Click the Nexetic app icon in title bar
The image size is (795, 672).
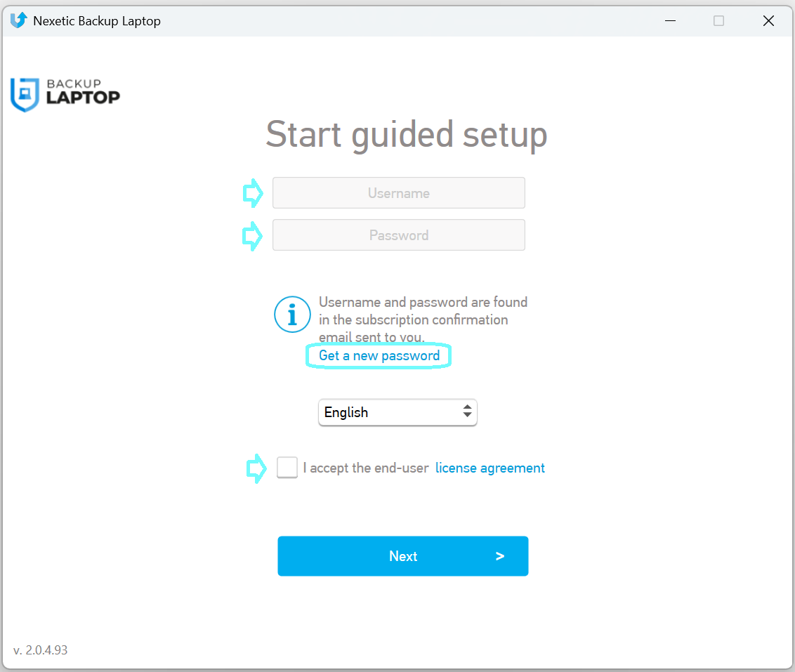tap(19, 20)
